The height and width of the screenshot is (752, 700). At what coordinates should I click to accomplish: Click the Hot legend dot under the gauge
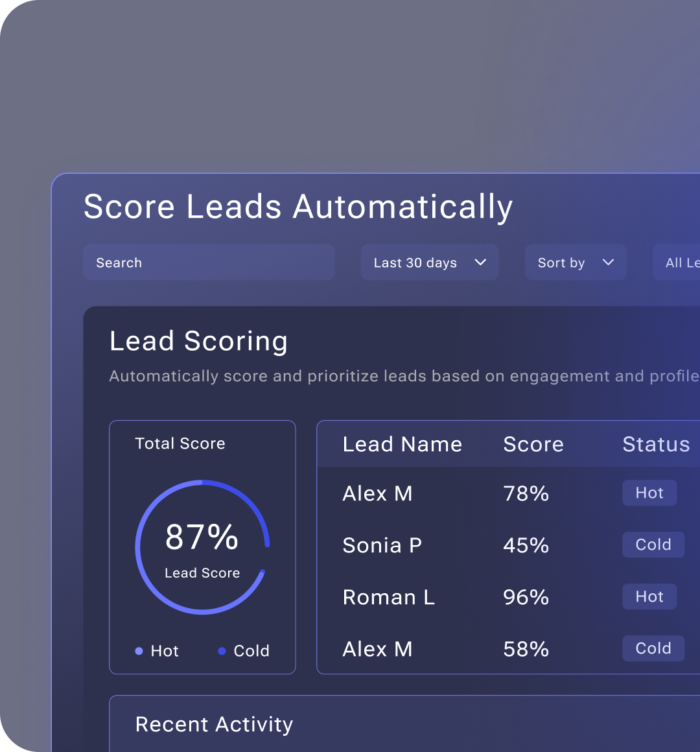coord(139,651)
